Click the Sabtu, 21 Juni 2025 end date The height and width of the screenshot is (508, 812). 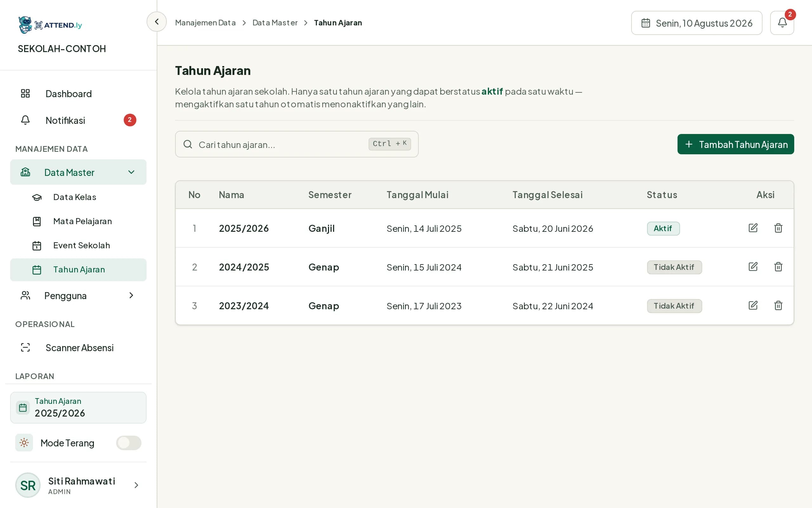tap(553, 267)
